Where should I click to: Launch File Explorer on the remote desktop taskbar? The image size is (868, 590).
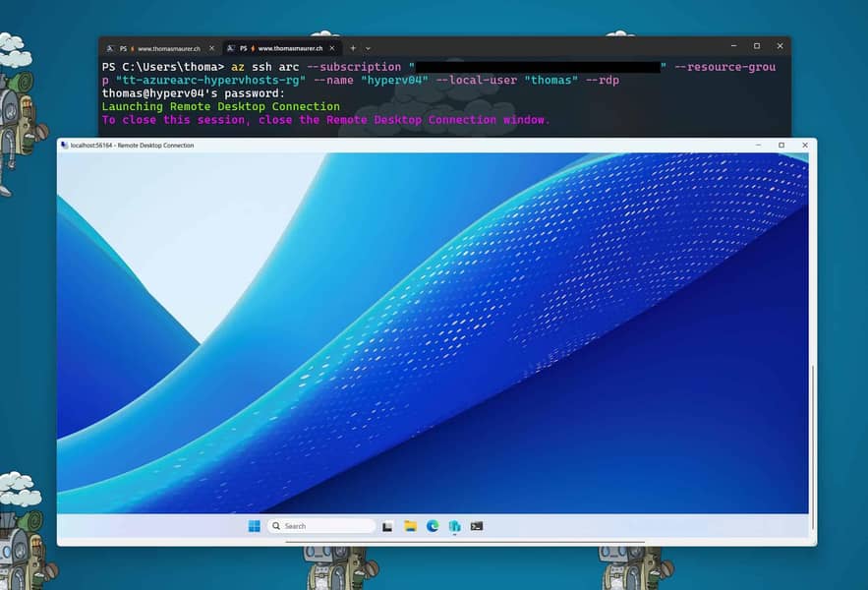[x=409, y=525]
